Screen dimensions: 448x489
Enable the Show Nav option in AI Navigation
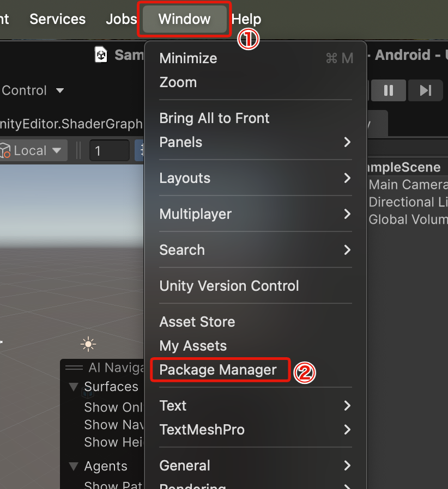113,425
